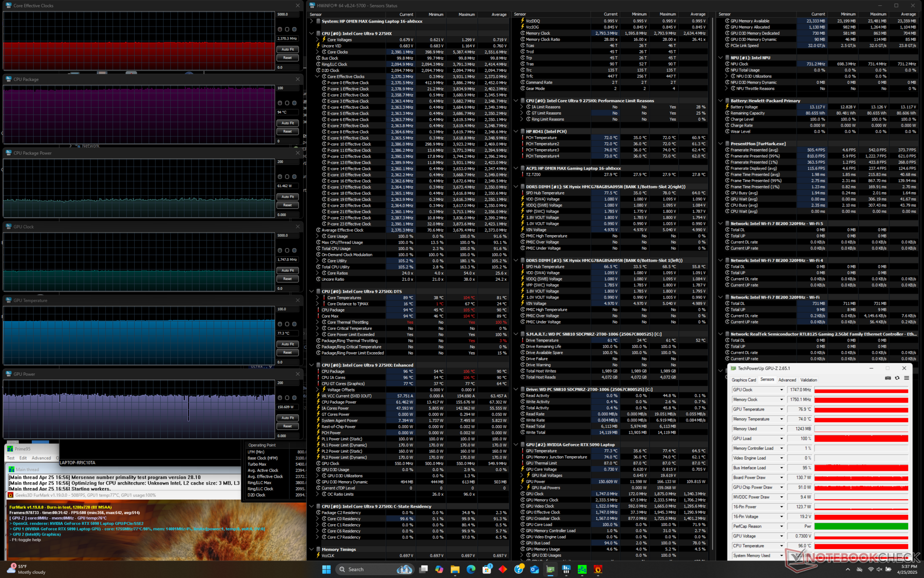This screenshot has width=924, height=578.
Task: Open the GPU-Z hamburger menu icon
Action: (906, 378)
